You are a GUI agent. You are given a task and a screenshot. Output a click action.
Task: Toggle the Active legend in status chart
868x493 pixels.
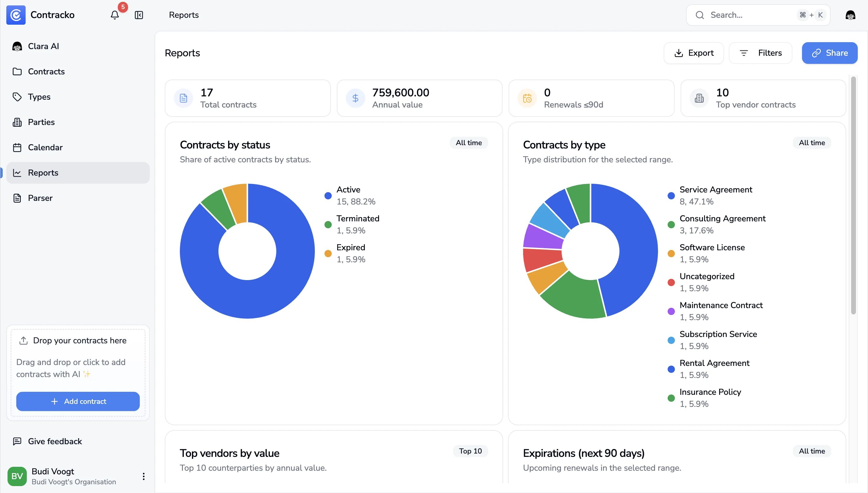(348, 190)
